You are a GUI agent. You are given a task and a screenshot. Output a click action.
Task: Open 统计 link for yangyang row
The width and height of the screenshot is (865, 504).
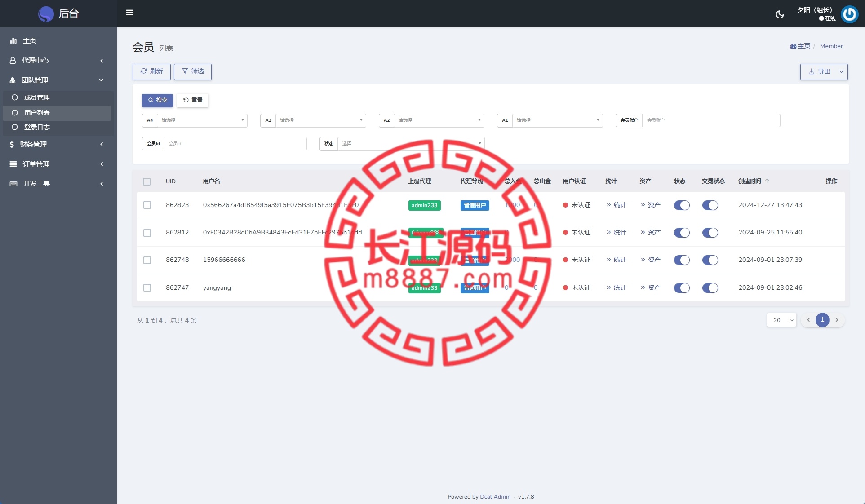click(x=616, y=288)
